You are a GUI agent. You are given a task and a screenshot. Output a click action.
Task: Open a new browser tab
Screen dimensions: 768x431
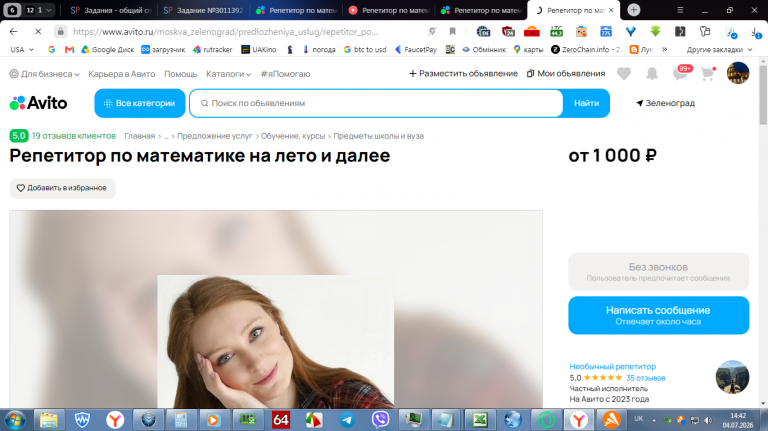[634, 10]
